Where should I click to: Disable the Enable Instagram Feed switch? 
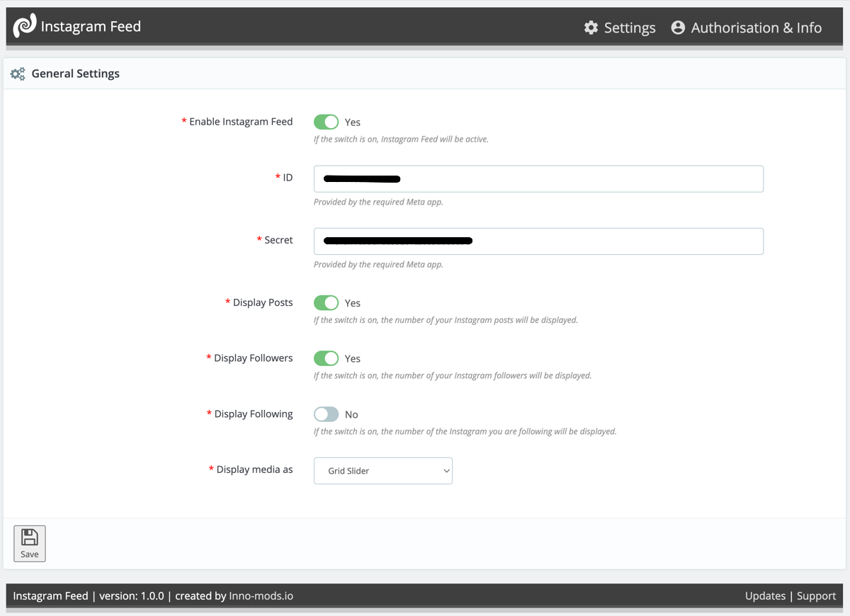pos(326,122)
